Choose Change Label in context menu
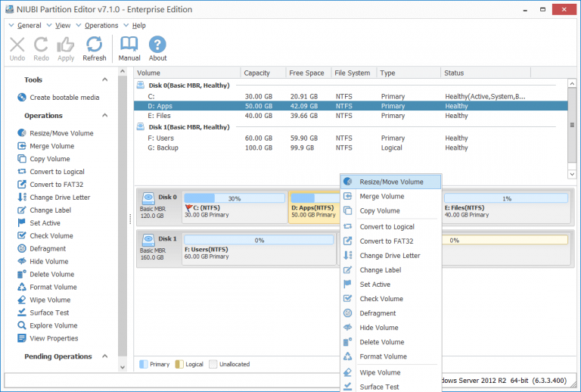The width and height of the screenshot is (581, 392). (x=390, y=270)
